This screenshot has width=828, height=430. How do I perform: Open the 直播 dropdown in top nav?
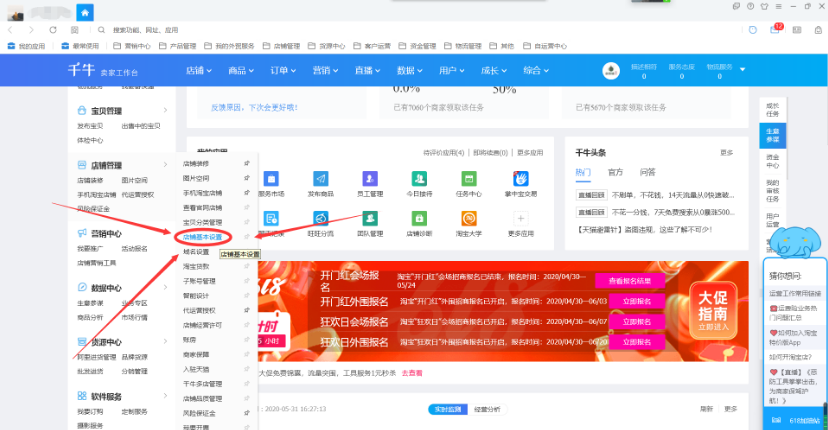click(368, 70)
